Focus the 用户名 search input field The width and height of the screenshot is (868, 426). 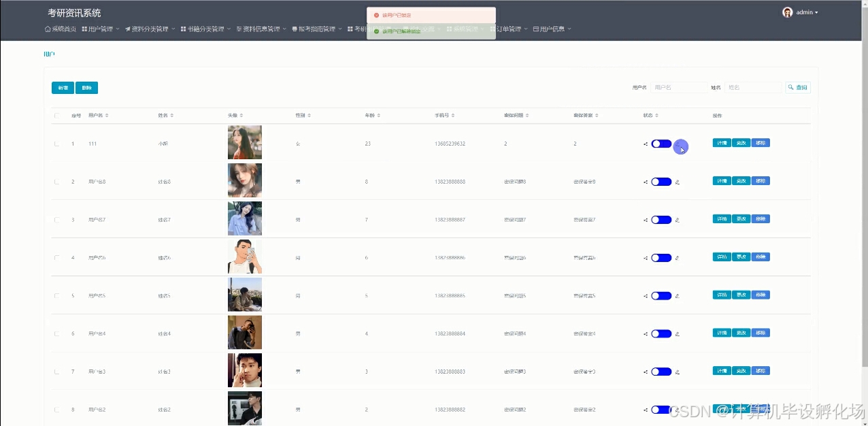679,88
